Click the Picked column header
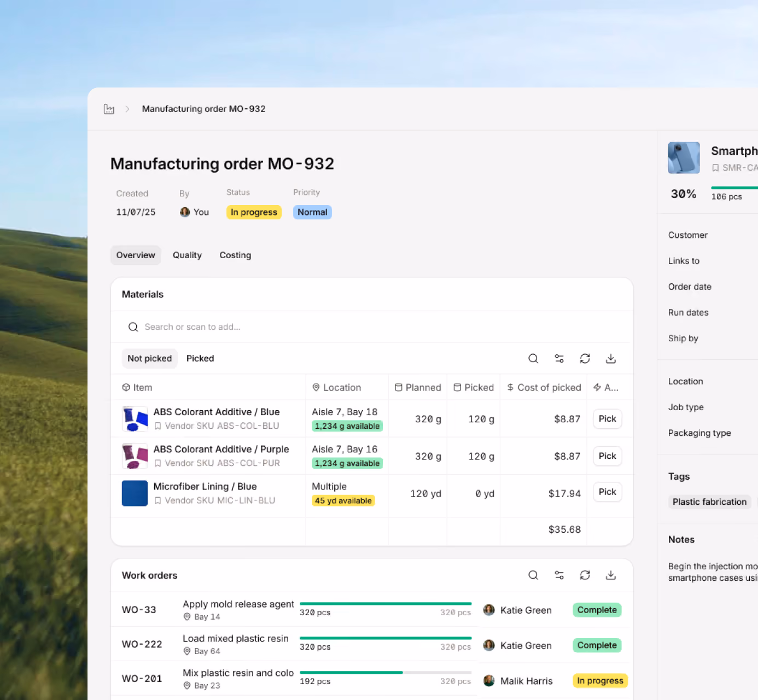Screen dimensions: 758x700 pos(474,388)
